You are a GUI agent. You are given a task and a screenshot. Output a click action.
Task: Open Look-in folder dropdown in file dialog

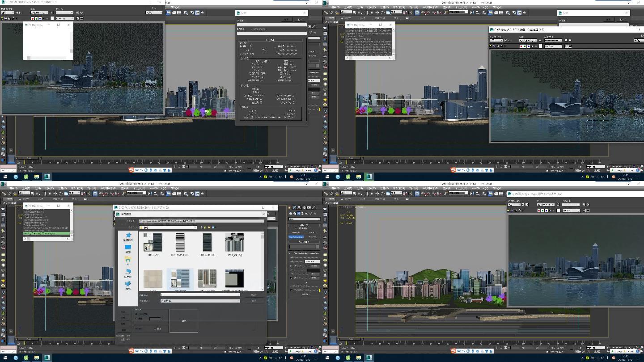168,227
